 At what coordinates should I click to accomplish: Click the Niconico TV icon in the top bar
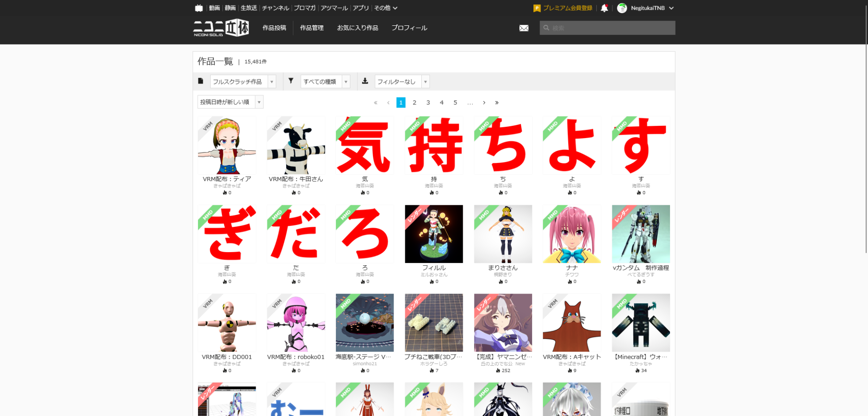click(x=199, y=8)
